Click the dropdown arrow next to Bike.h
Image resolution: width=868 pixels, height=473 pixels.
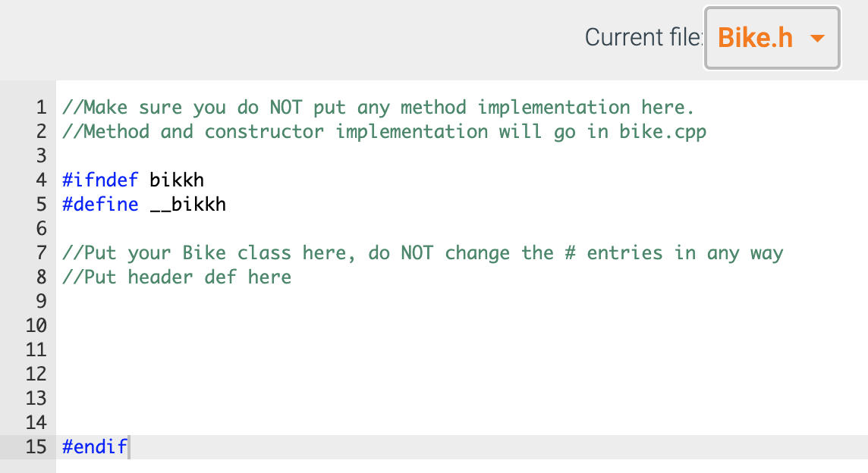[818, 38]
